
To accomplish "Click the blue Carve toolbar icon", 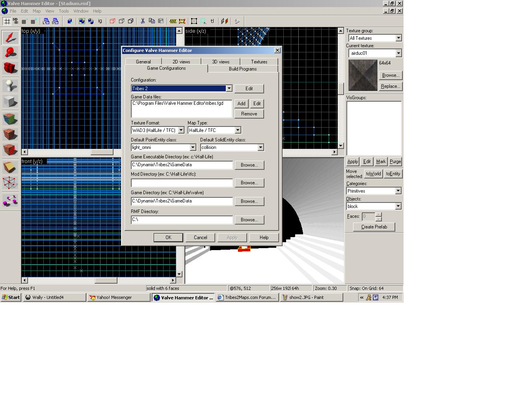I will click(70, 21).
